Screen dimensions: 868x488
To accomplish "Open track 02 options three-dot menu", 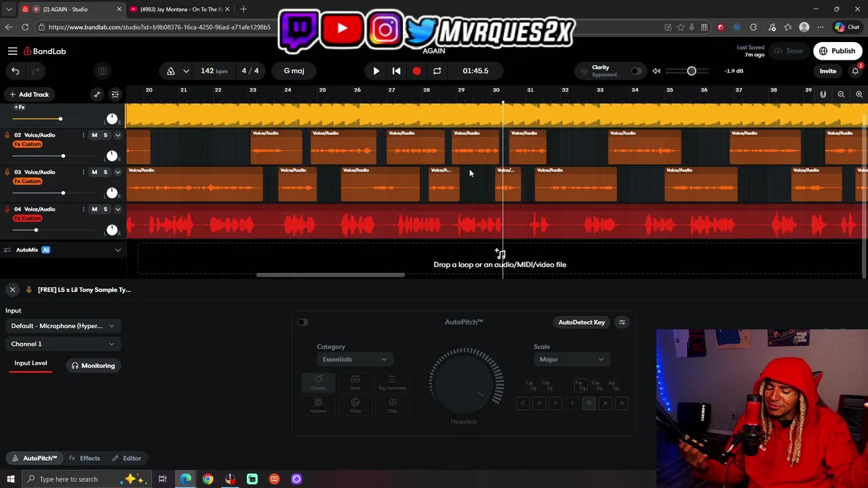I will pos(83,135).
